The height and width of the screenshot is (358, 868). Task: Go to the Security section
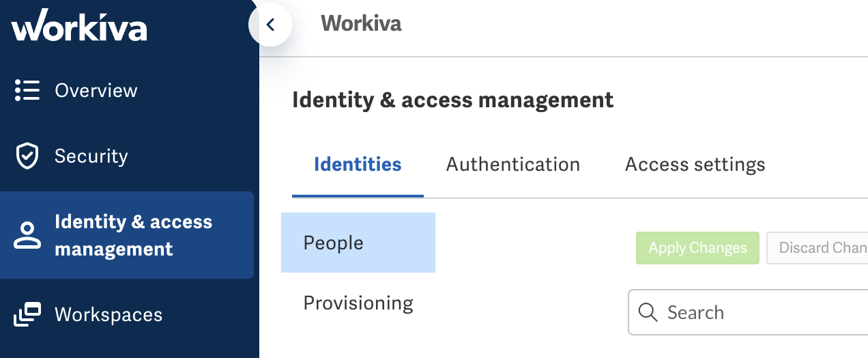[x=91, y=156]
